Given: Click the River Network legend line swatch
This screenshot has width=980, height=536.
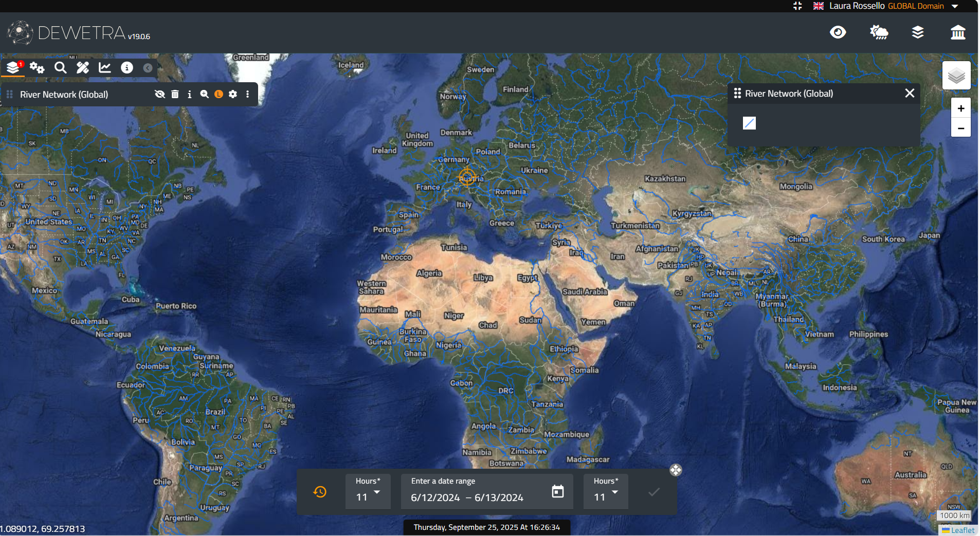Looking at the screenshot, I should click(x=749, y=123).
